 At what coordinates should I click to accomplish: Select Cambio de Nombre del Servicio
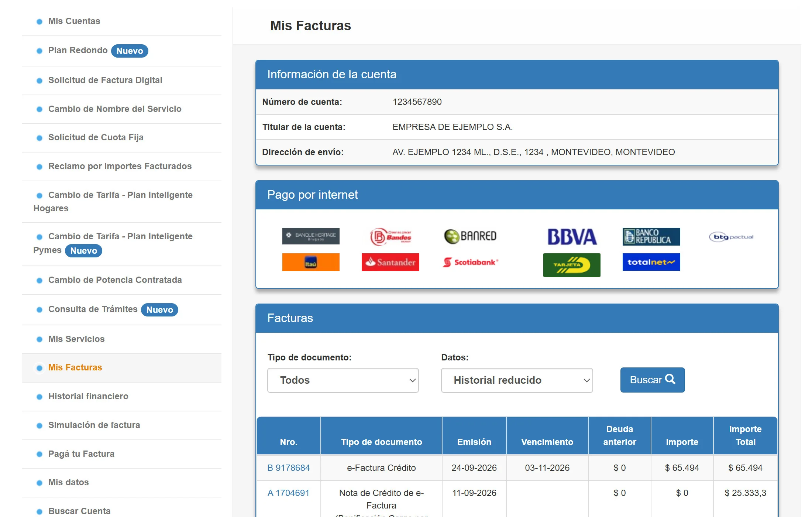115,109
